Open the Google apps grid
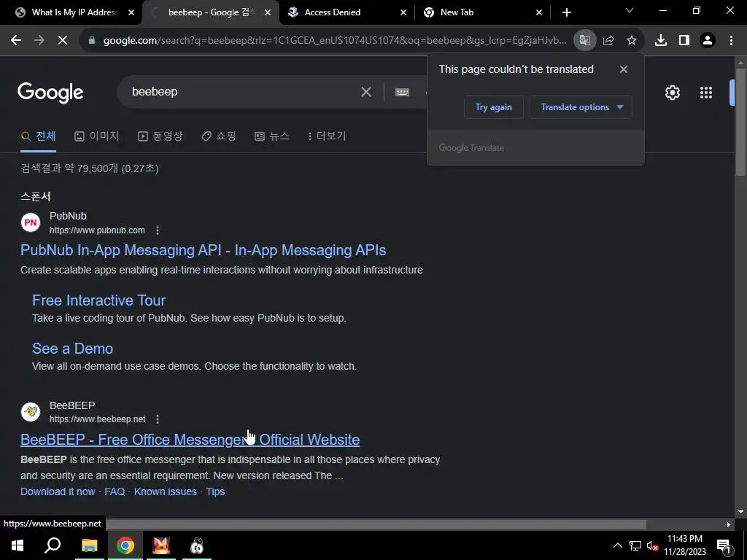Screen dimensions: 747x560 [x=706, y=93]
